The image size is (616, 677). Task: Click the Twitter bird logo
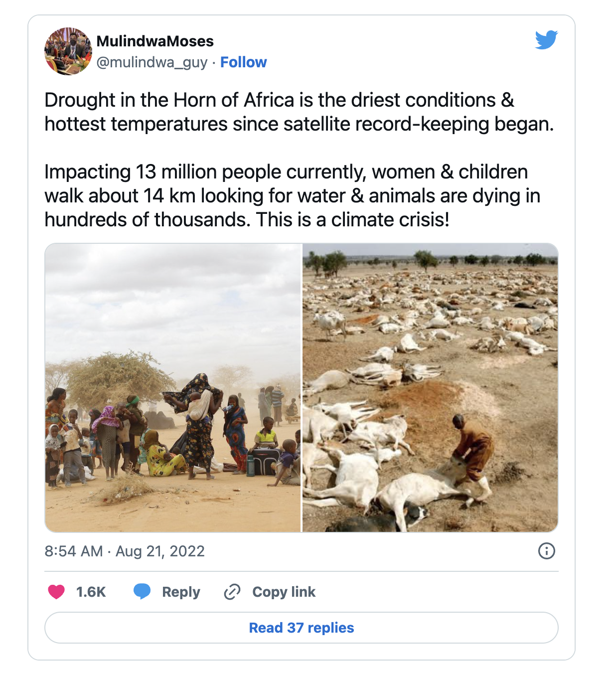point(546,40)
